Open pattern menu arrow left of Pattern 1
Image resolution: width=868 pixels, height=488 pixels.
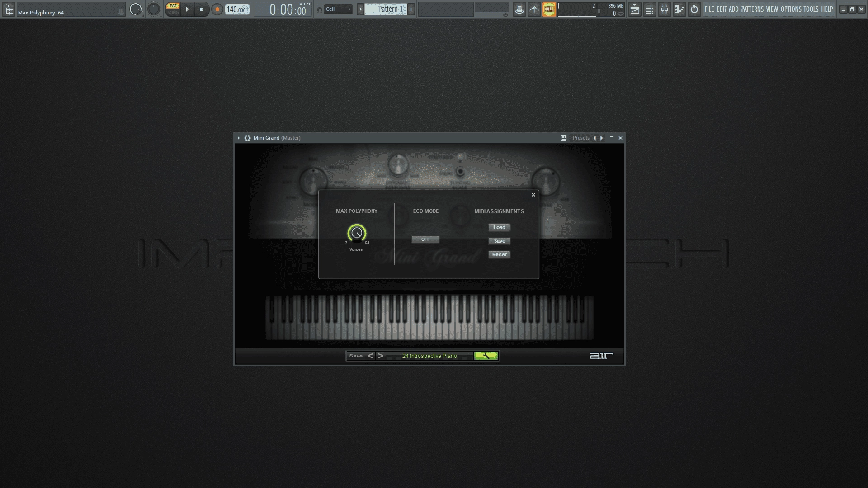pos(360,9)
